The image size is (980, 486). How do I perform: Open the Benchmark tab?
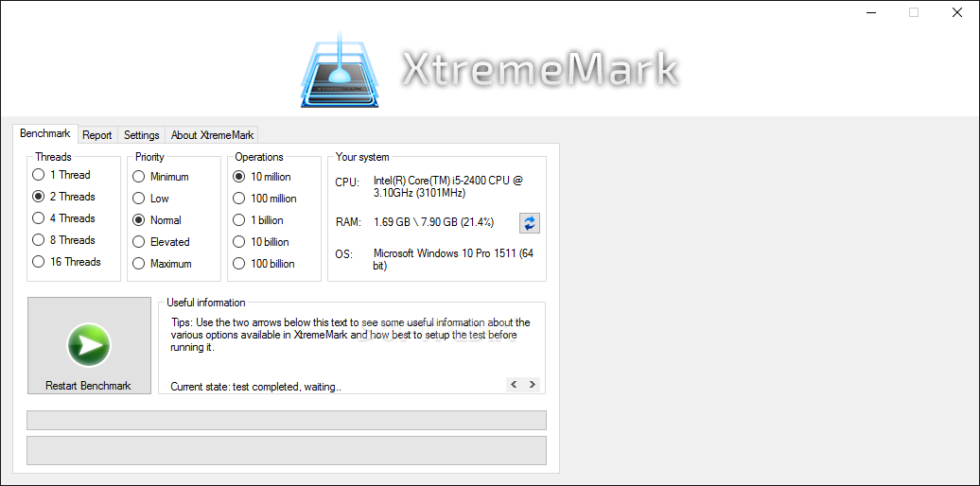pyautogui.click(x=45, y=133)
